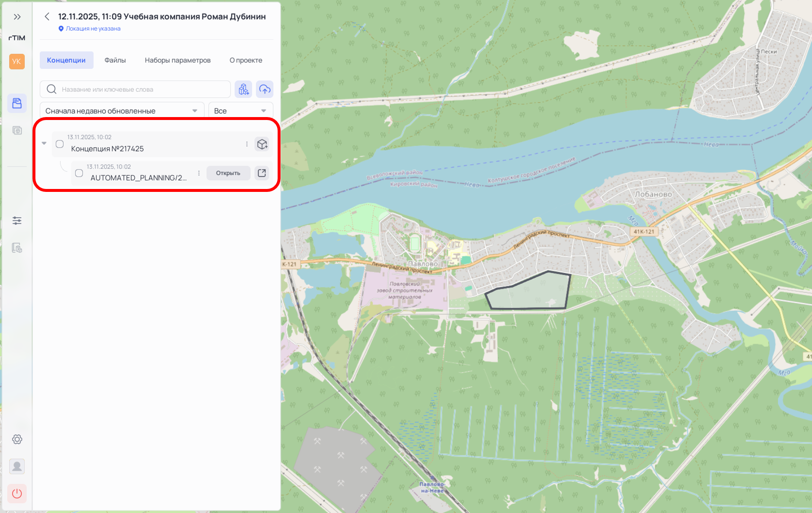The image size is (812, 513).
Task: Click the create new concept buildings icon
Action: point(244,89)
